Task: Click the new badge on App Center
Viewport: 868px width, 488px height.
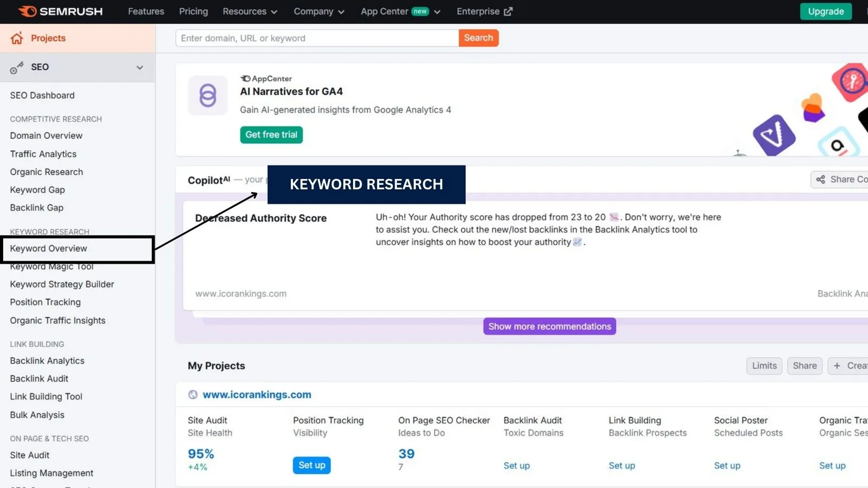Action: point(420,11)
